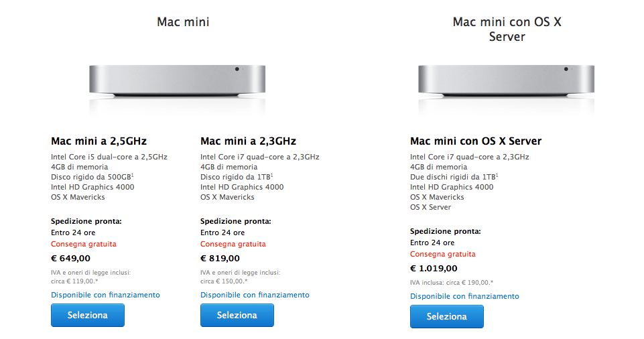The height and width of the screenshot is (339, 644).
Task: Open financing link under the € 1.019,00 price
Action: (x=464, y=296)
